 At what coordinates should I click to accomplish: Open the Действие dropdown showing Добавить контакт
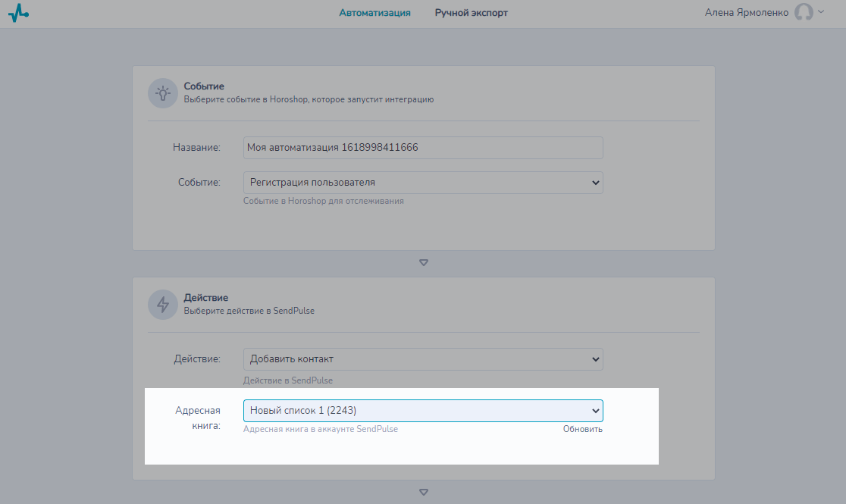click(422, 359)
